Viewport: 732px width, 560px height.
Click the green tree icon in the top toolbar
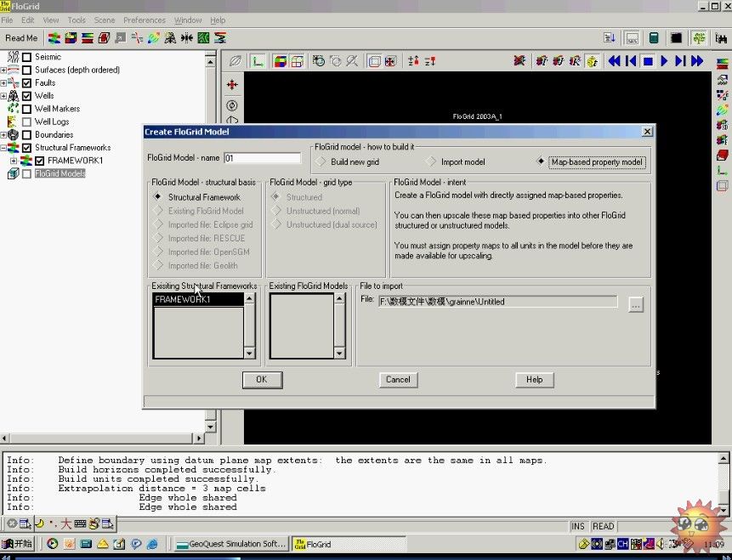pos(699,38)
